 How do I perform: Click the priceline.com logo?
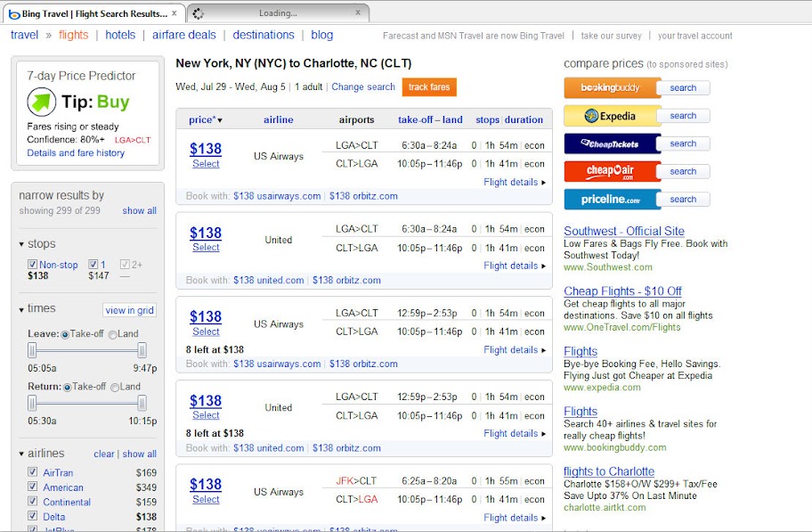(x=610, y=199)
